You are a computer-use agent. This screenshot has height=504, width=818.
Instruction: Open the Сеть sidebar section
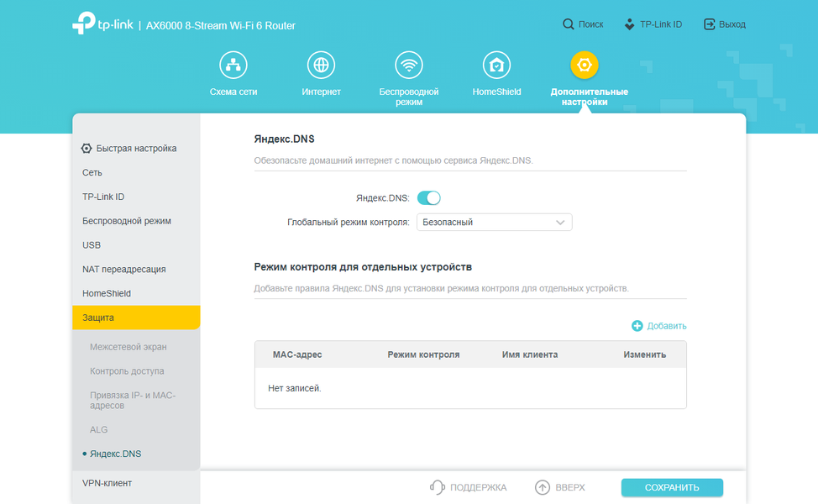click(136, 172)
